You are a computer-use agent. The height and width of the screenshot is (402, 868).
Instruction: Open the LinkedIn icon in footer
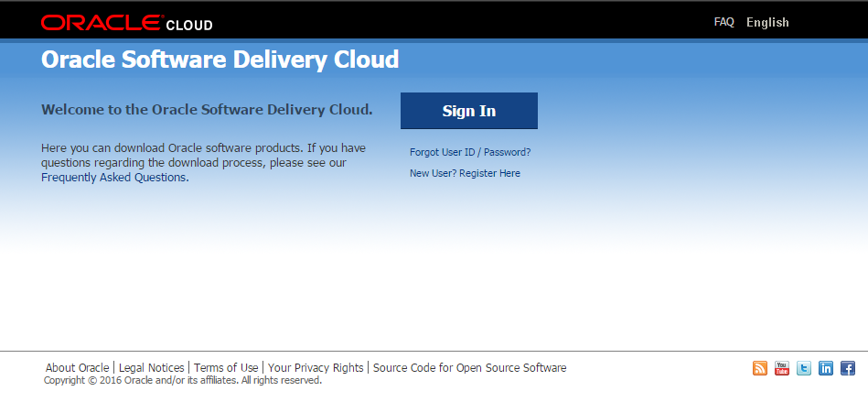click(x=826, y=368)
